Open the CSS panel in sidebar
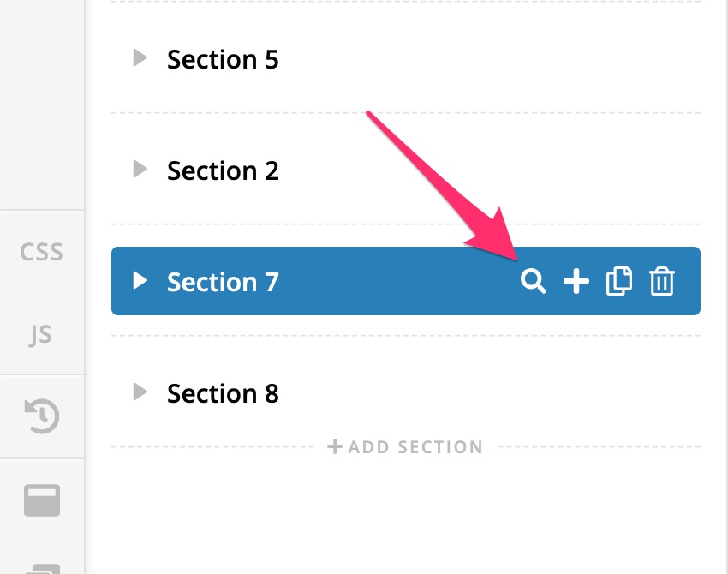The height and width of the screenshot is (574, 728). 42,252
